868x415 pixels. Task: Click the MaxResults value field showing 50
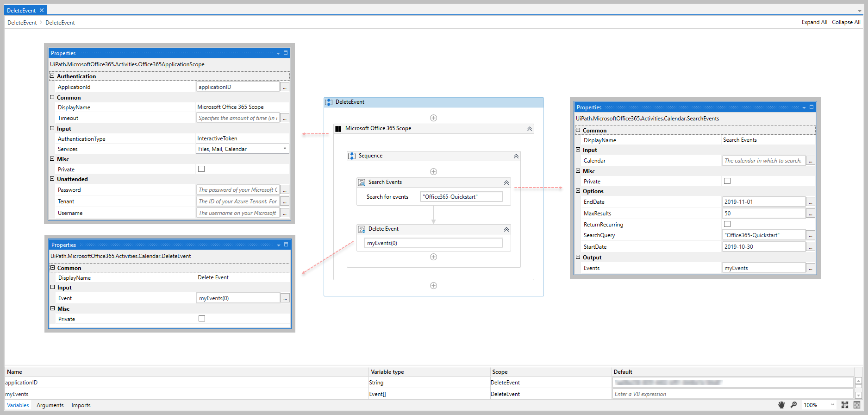tap(763, 214)
